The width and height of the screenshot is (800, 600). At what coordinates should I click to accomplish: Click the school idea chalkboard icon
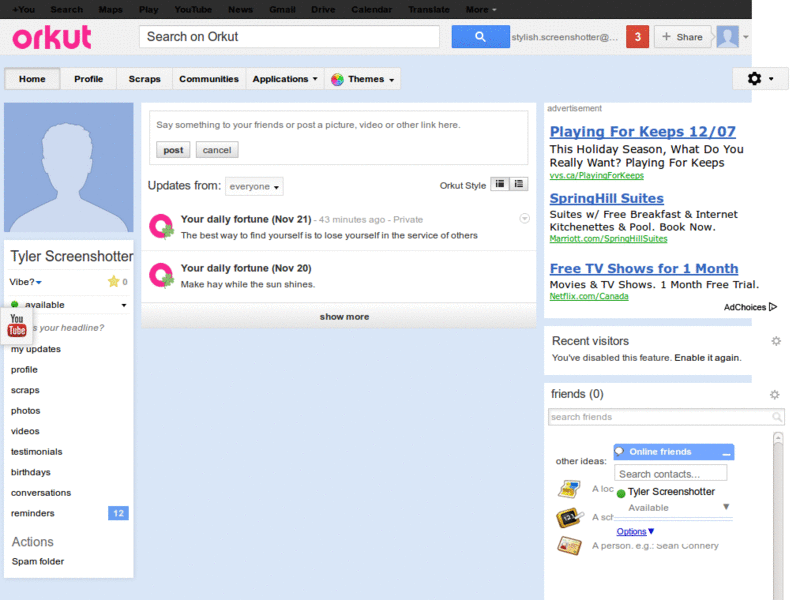tap(569, 517)
